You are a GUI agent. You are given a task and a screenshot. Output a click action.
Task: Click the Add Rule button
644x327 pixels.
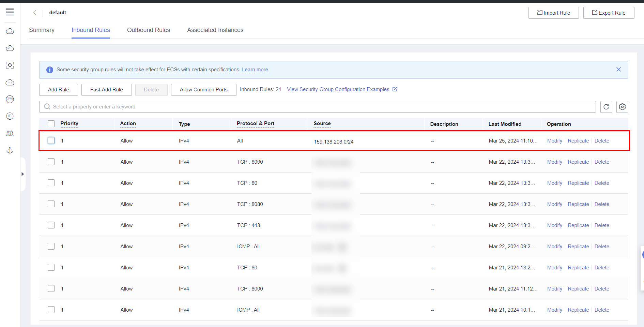[58, 90]
